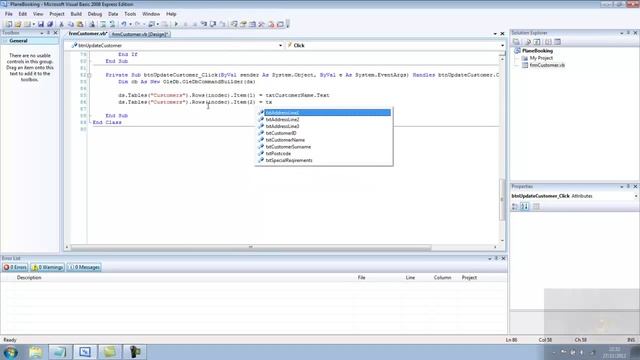Screen dimensions: 640x360
Task: Click the Find toolbar icon
Action: click(x=92, y=24)
